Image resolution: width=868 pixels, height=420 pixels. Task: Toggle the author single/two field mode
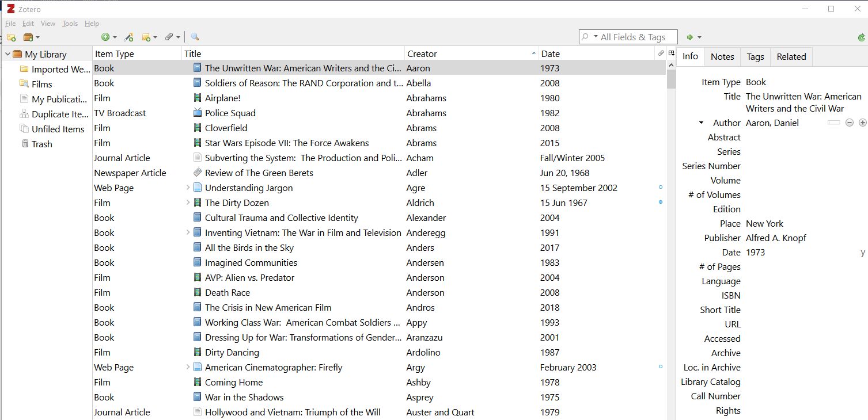click(833, 123)
